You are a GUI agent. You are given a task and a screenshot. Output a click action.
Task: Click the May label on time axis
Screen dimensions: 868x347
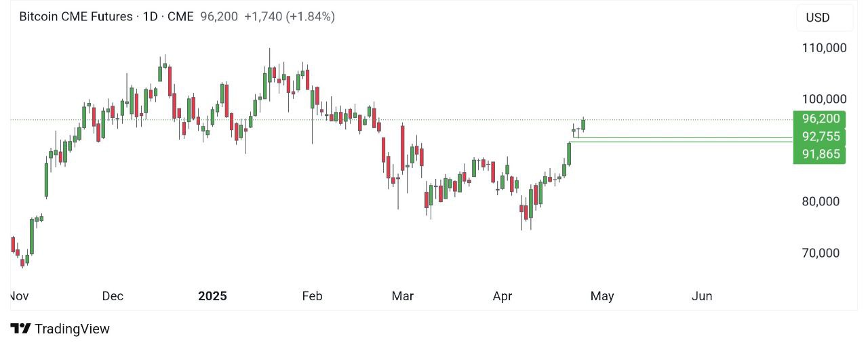click(x=602, y=296)
